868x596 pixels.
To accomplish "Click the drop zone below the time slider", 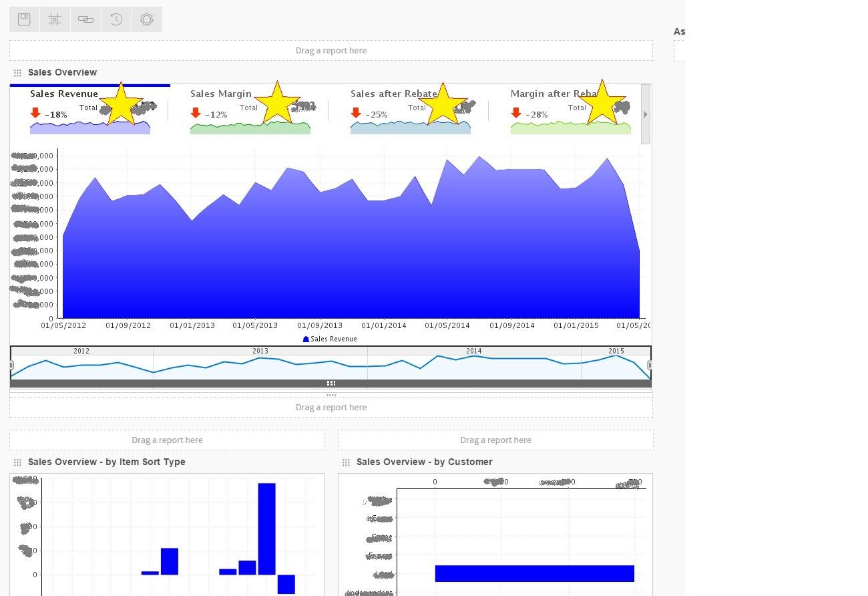I will 331,408.
